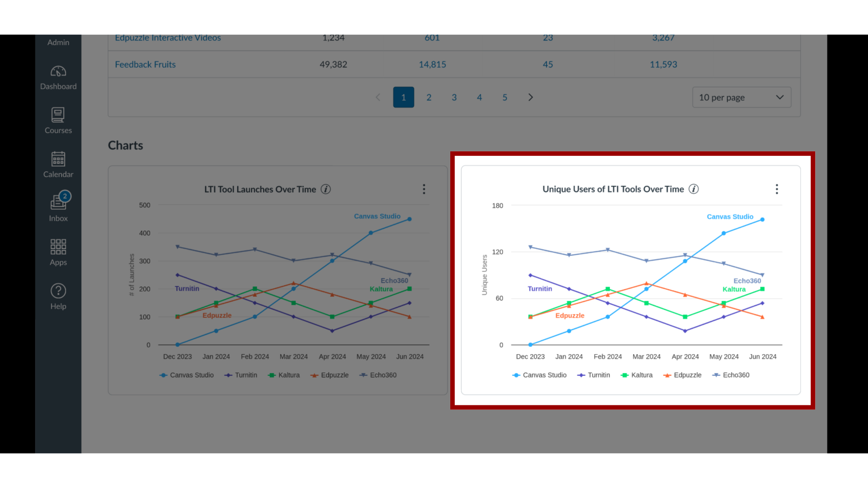The width and height of the screenshot is (868, 488).
Task: Click Canvas Studio Jun 2024 point in Unique Users chart
Action: [x=762, y=220]
